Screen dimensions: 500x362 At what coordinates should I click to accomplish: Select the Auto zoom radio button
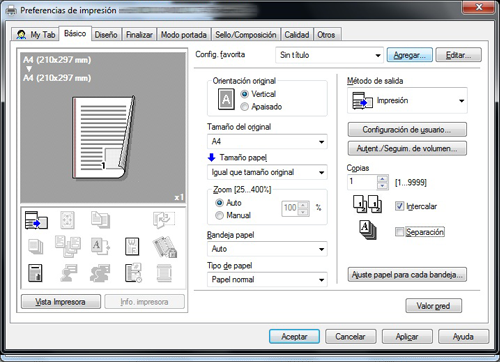point(219,203)
